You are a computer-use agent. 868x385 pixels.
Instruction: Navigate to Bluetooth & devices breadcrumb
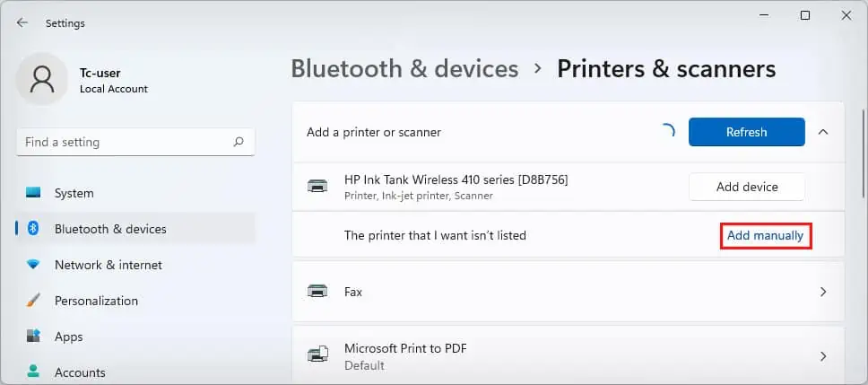coord(404,69)
